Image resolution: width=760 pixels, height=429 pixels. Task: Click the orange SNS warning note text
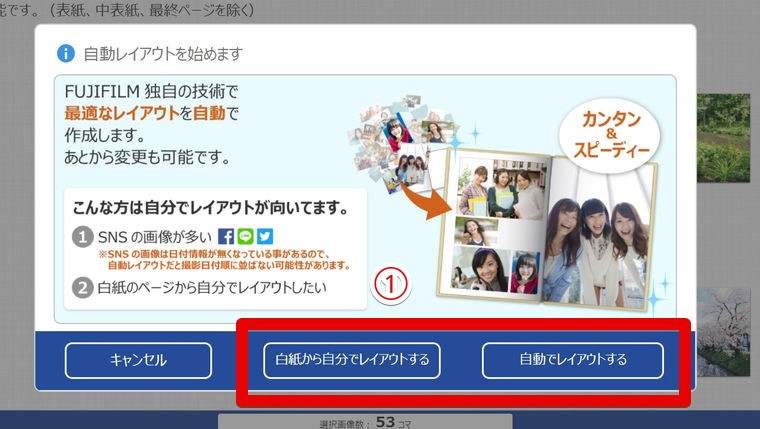point(223,260)
